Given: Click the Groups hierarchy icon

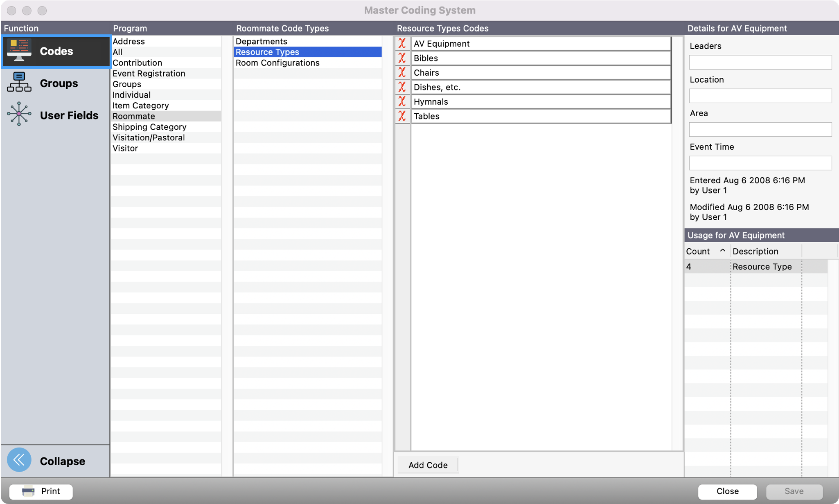Looking at the screenshot, I should point(19,83).
